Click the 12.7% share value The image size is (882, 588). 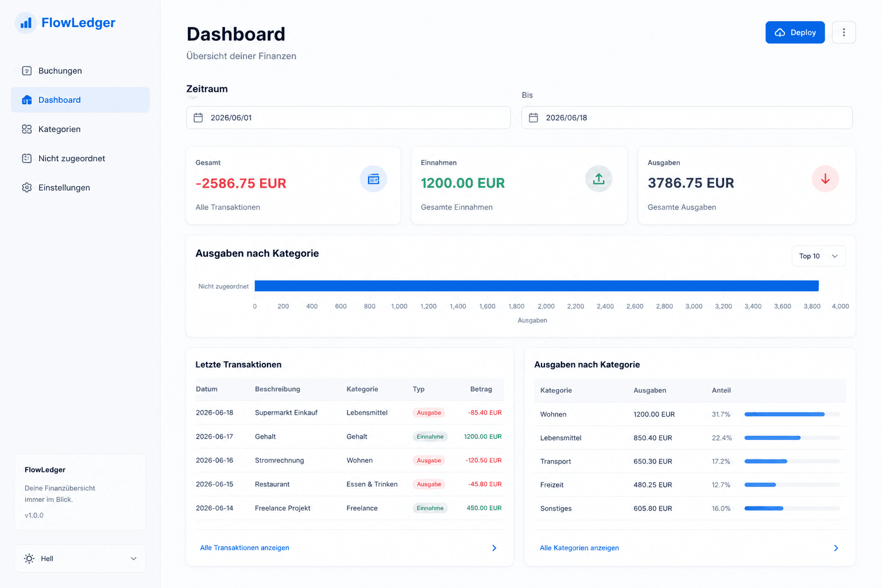721,485
